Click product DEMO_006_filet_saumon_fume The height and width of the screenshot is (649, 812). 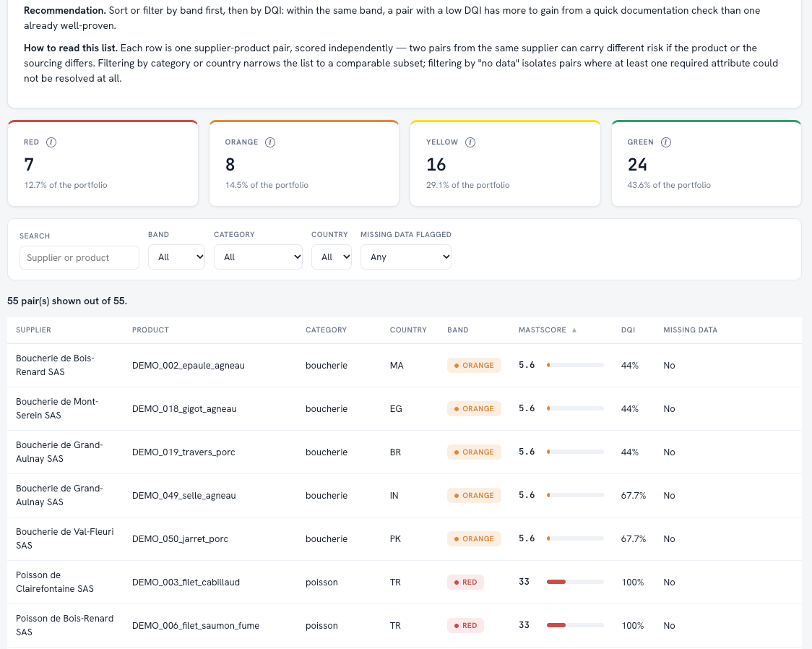point(196,626)
